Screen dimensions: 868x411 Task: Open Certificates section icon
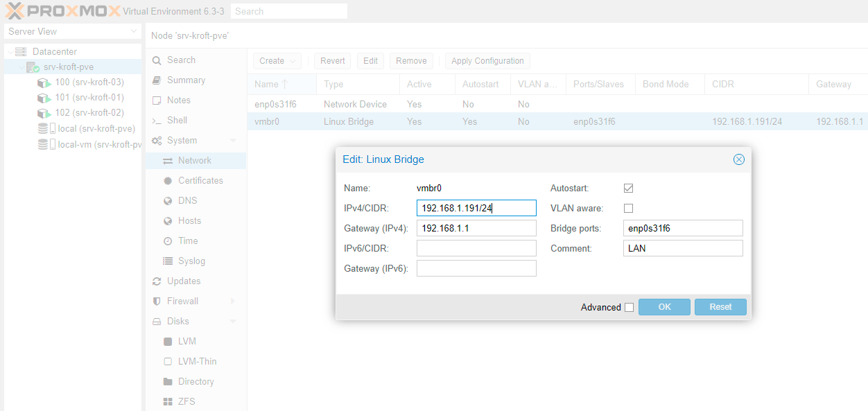click(x=167, y=181)
